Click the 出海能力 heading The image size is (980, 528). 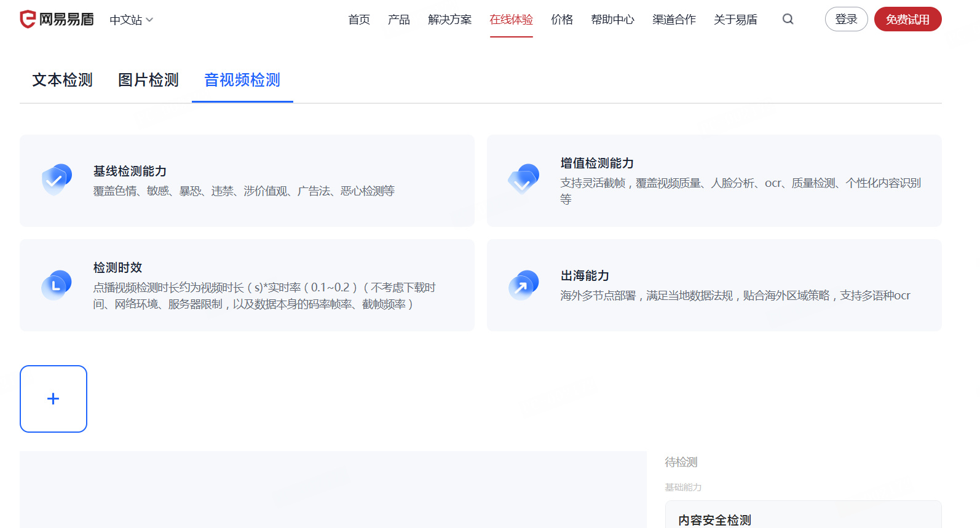click(585, 275)
